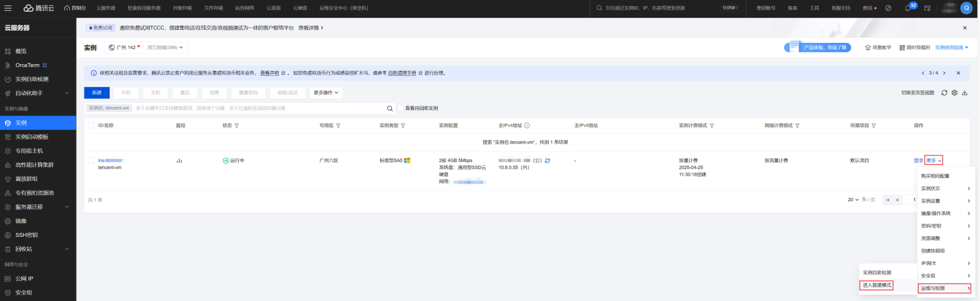The image size is (980, 301).
Task: Click the convert IP icon beside the public IP
Action: click(548, 161)
